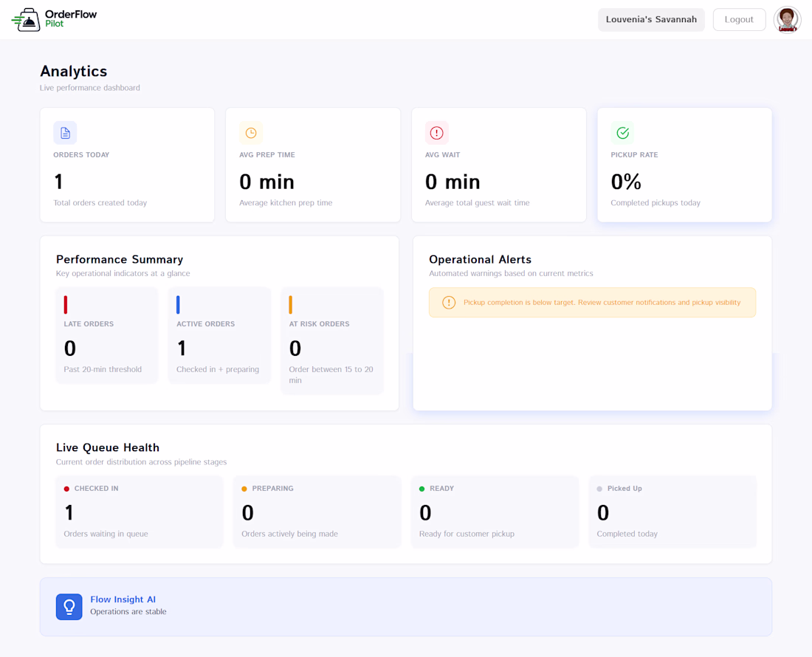Click the blue Active Orders indicator bar
Viewport: 812px width, 657px height.
(178, 304)
